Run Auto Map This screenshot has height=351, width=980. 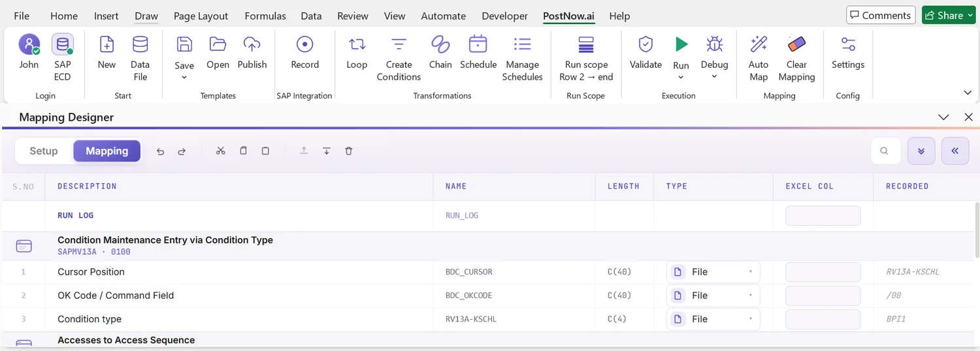(x=759, y=44)
